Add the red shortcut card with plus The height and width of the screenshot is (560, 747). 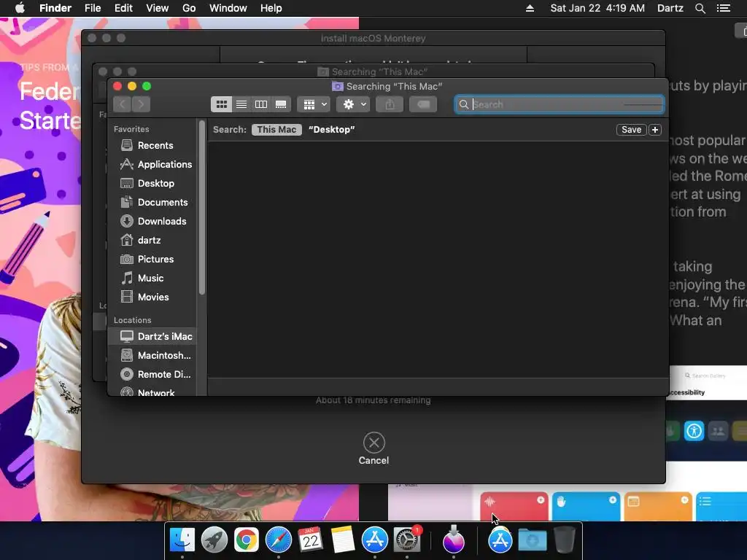[x=541, y=499]
